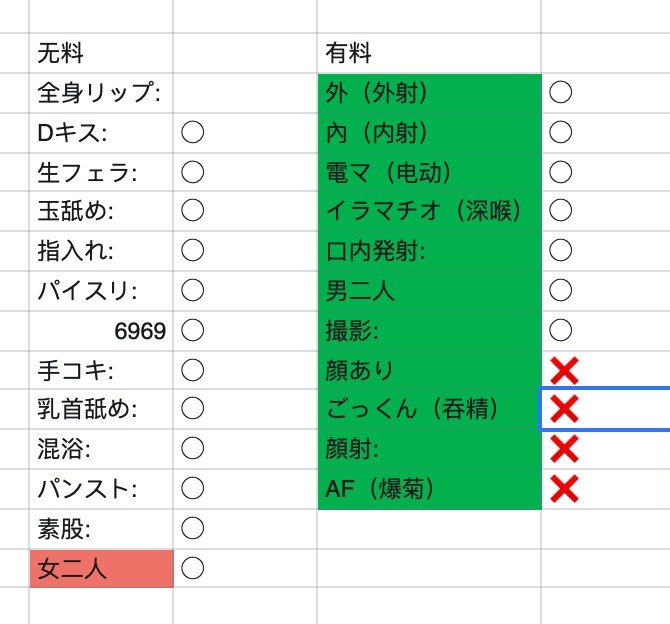Click the empty cell right of 全身リップ
The height and width of the screenshot is (624, 670).
[x=244, y=93]
